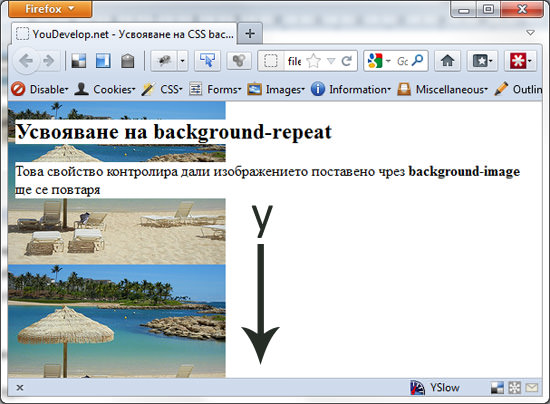Open the Miscellaneous menu
The image size is (550, 404).
click(452, 89)
